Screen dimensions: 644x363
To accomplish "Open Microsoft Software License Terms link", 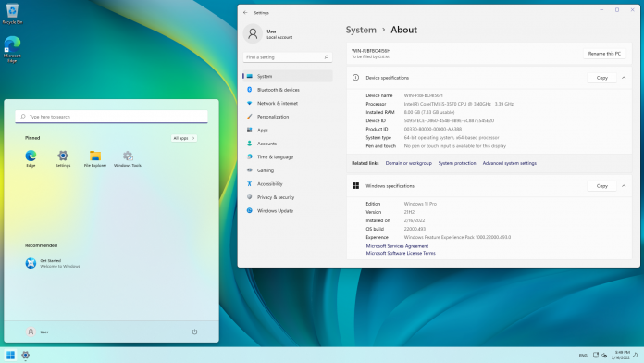I will tap(401, 253).
